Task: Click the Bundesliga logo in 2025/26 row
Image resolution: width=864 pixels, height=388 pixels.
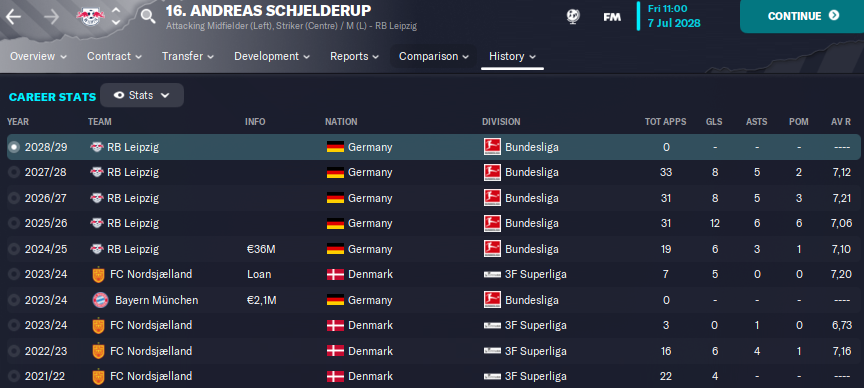Action: tap(492, 223)
